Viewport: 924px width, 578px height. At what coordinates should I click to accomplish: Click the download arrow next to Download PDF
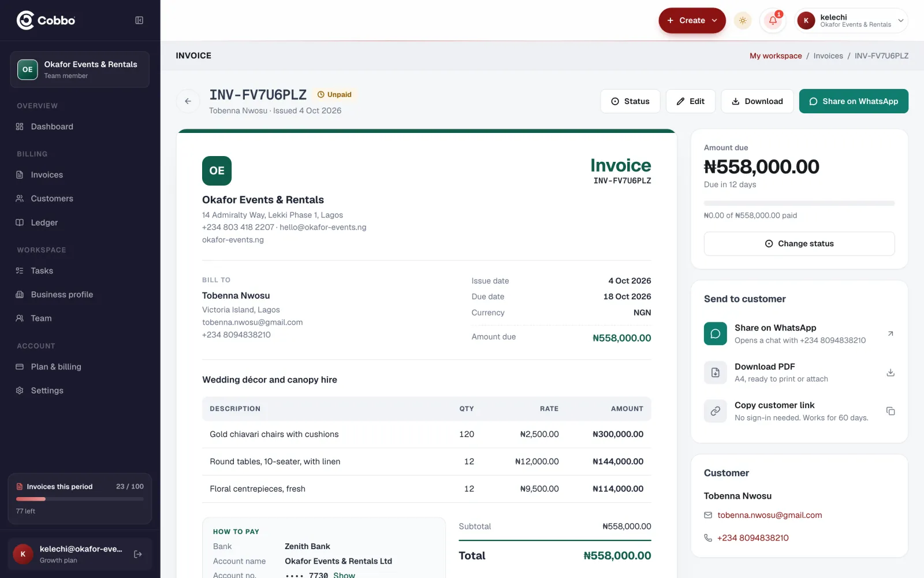(x=891, y=373)
